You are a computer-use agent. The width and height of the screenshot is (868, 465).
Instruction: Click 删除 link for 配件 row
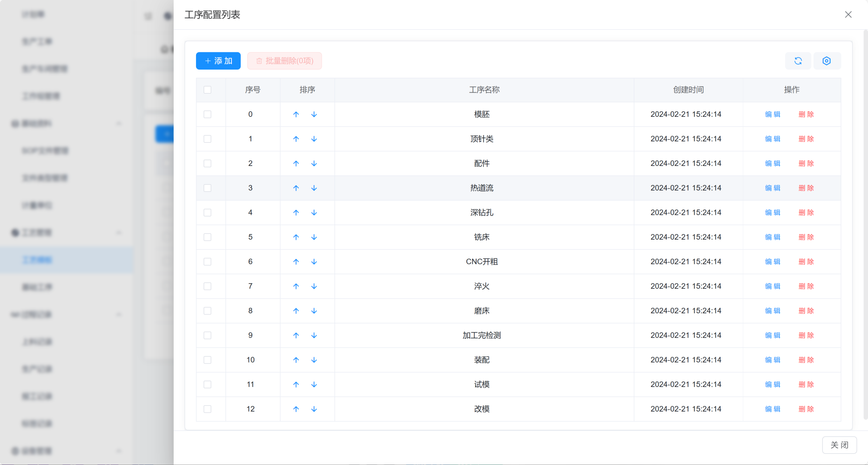point(806,164)
